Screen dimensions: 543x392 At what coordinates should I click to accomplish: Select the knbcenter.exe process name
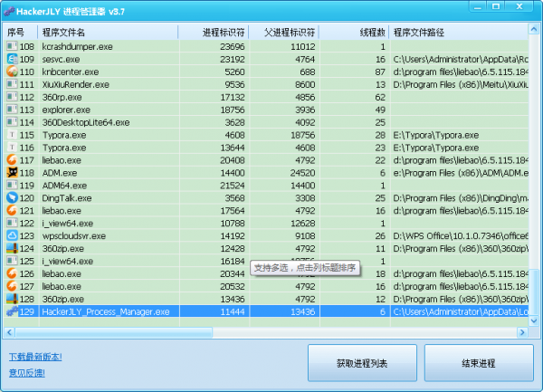point(71,72)
